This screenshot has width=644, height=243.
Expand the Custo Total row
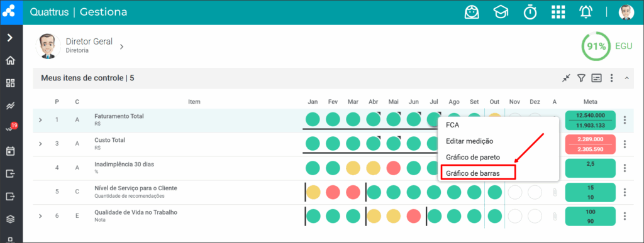[40, 144]
